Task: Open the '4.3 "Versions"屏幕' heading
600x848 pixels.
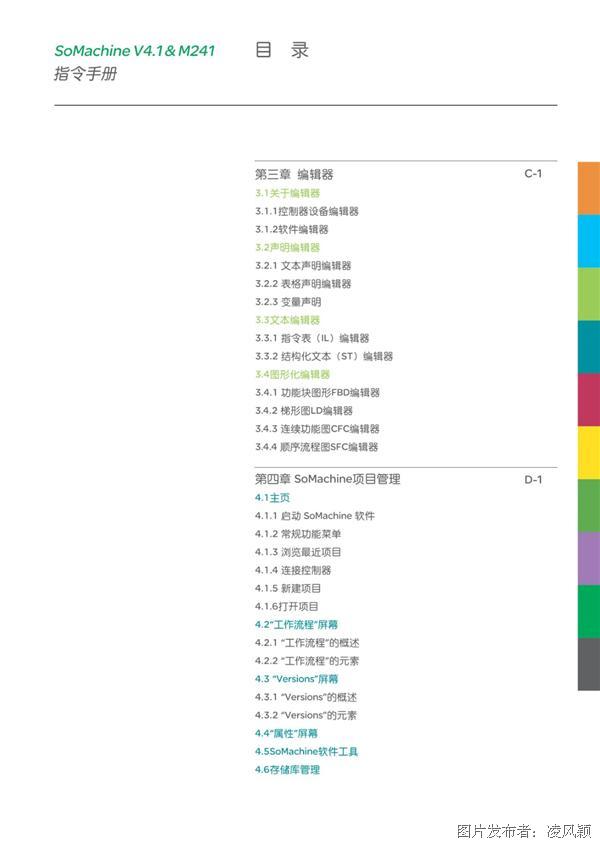Action: (296, 679)
